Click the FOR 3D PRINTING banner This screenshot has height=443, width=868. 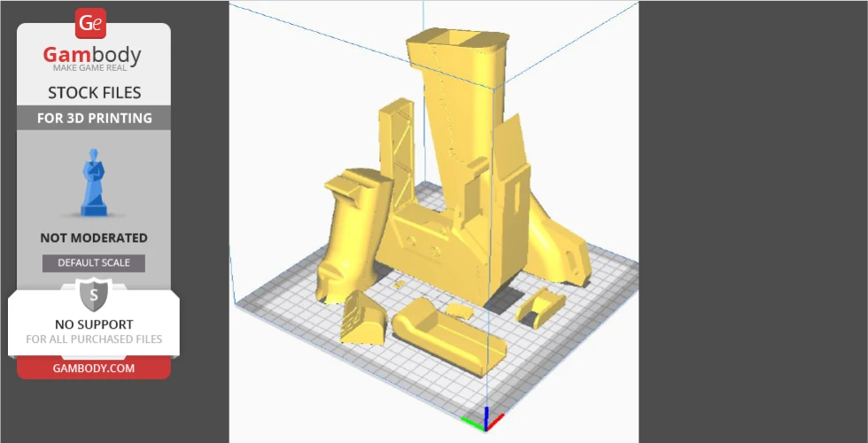click(x=93, y=118)
